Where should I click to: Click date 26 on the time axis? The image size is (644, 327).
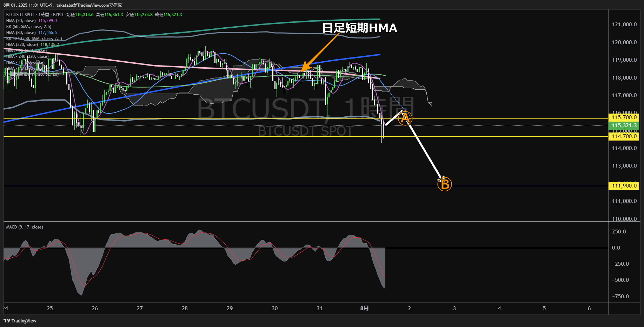(x=95, y=308)
